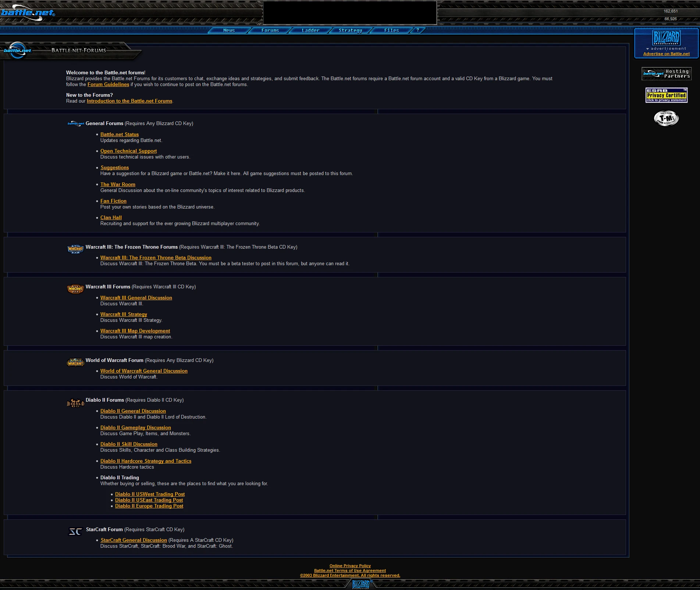The height and width of the screenshot is (590, 700).
Task: Click the Blizzard Entertainment advertisement logo
Action: tap(666, 38)
